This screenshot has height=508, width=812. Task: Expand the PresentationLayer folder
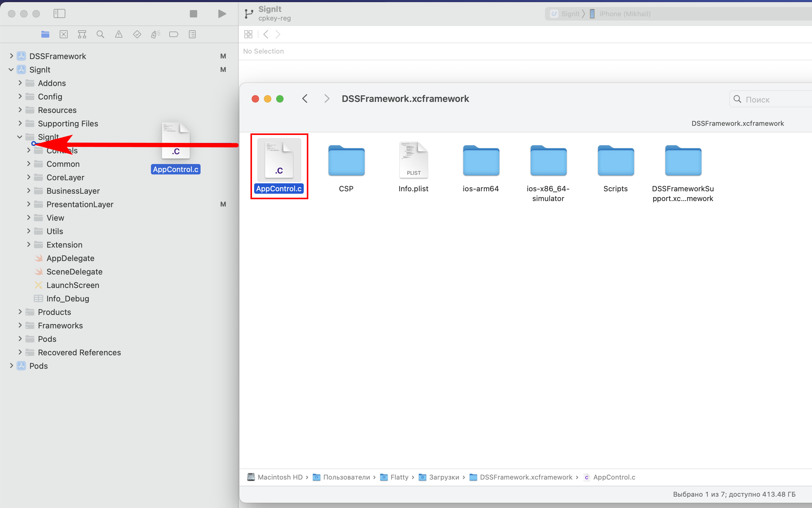[28, 204]
